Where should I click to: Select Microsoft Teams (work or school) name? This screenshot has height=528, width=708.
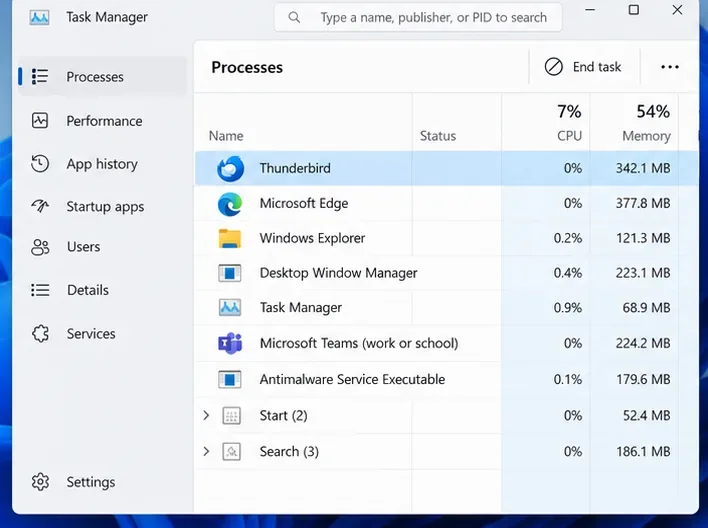coord(359,343)
